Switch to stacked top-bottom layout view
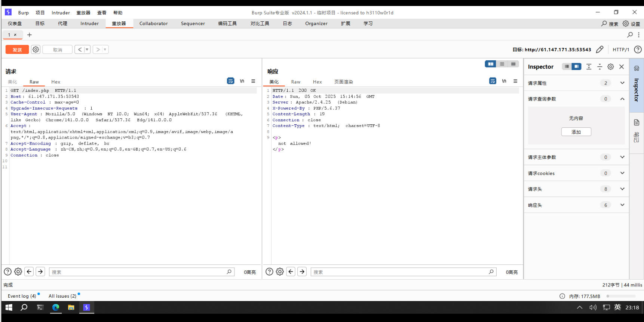Viewport: 644px width, 322px height. pos(502,64)
